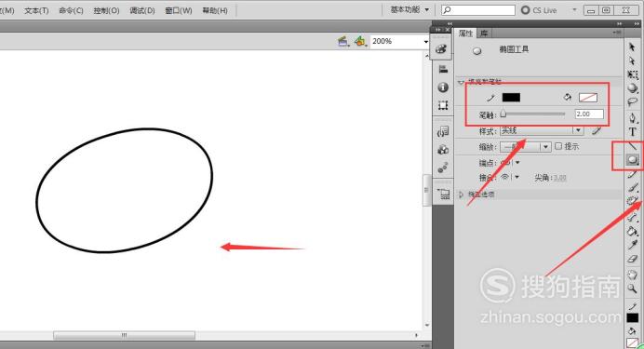Select the Subselection tool
Screen dimensions: 644x349
(632, 60)
